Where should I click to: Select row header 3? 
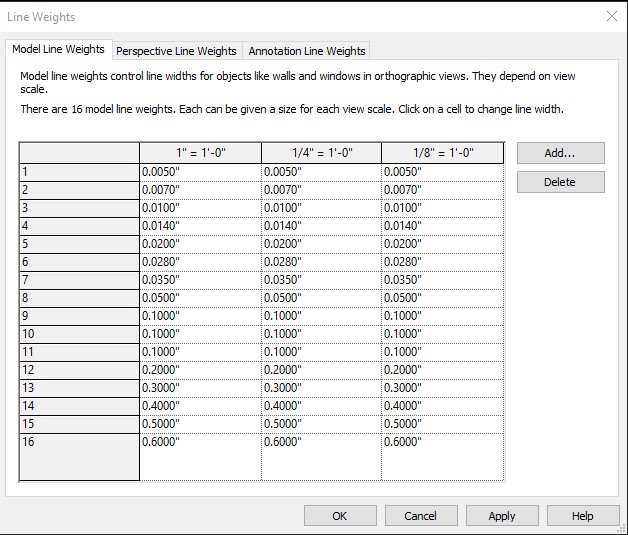pos(80,208)
